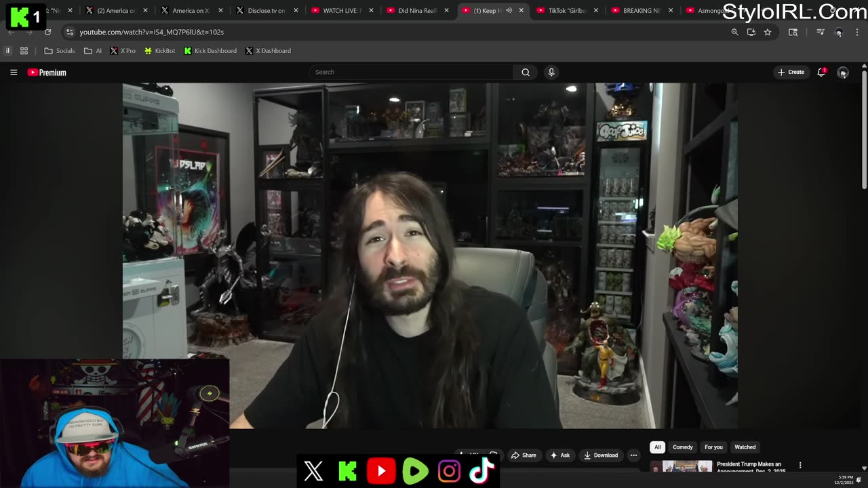Open the President Trump announcement video thumbnail
Viewport: 868px width, 488px height.
[681, 466]
